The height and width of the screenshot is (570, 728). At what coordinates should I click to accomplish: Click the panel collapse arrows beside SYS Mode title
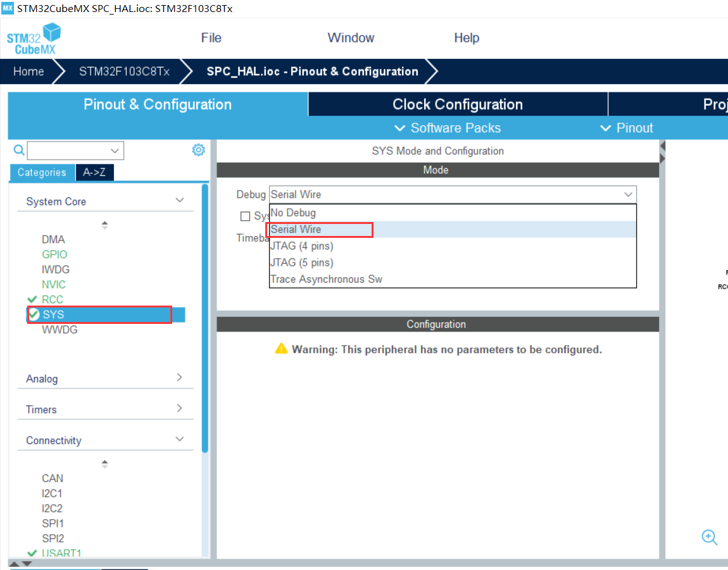pos(663,152)
